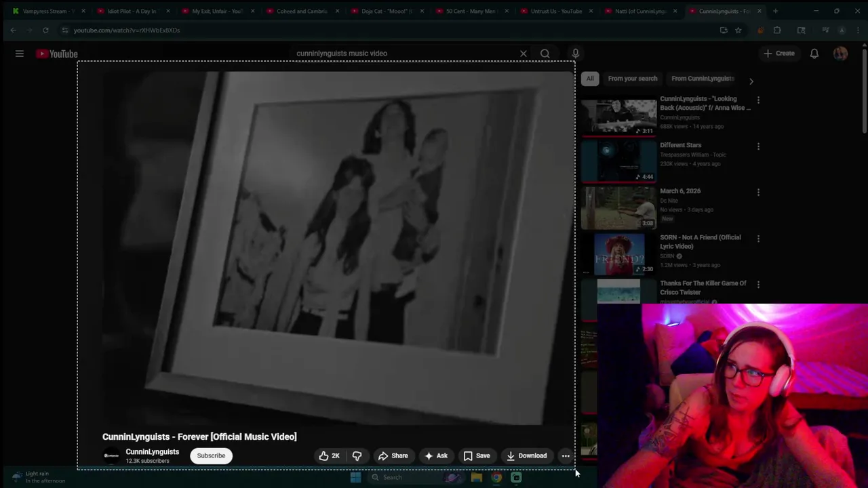
Task: Open the Ask AI button
Action: pyautogui.click(x=436, y=456)
